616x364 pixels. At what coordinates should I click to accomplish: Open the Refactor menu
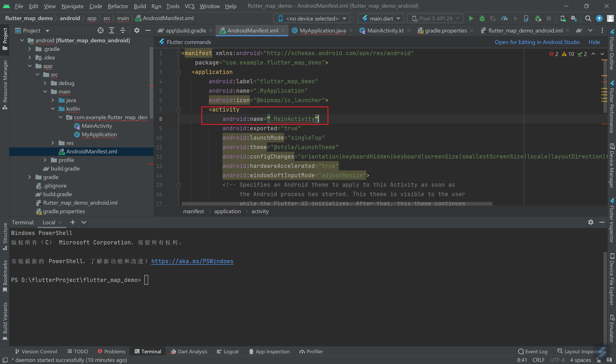[118, 6]
